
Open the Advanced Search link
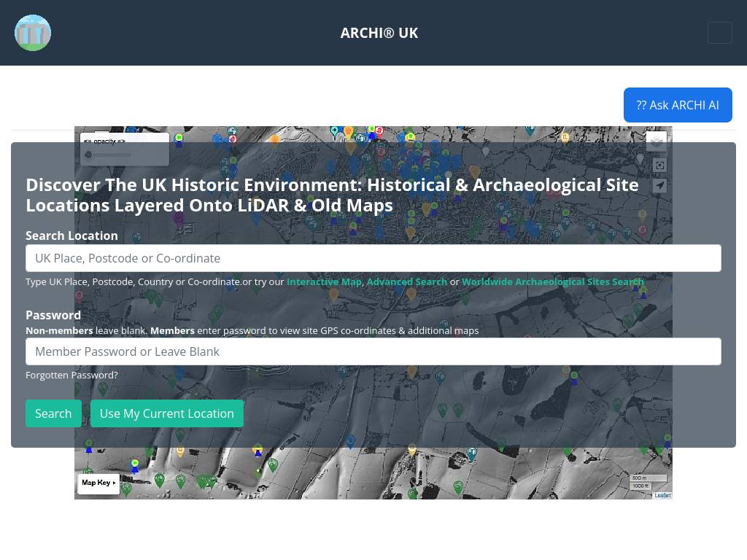(407, 282)
